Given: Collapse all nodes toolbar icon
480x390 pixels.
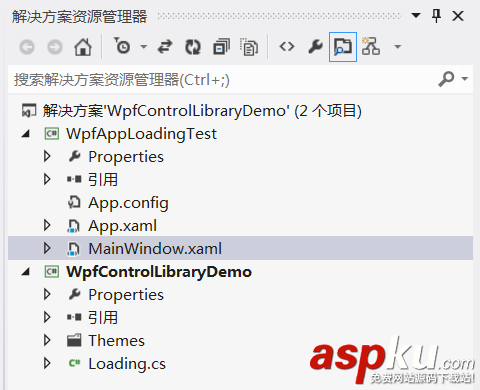Looking at the screenshot, I should 221,46.
